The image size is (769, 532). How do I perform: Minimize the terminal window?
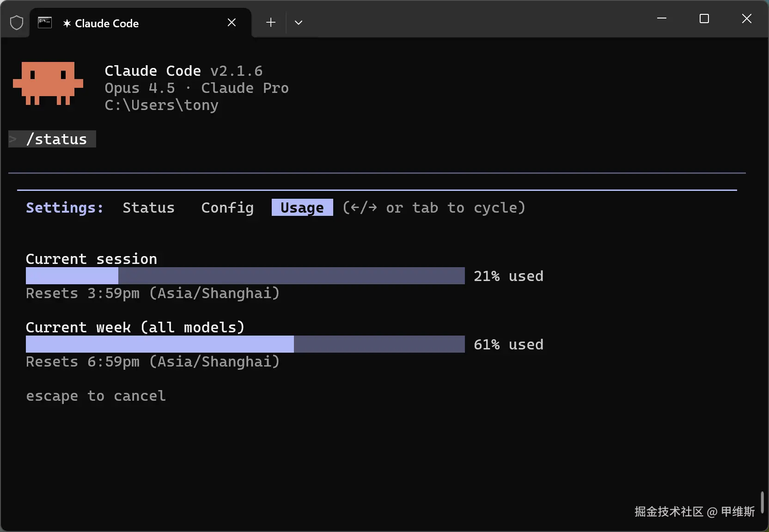point(662,18)
